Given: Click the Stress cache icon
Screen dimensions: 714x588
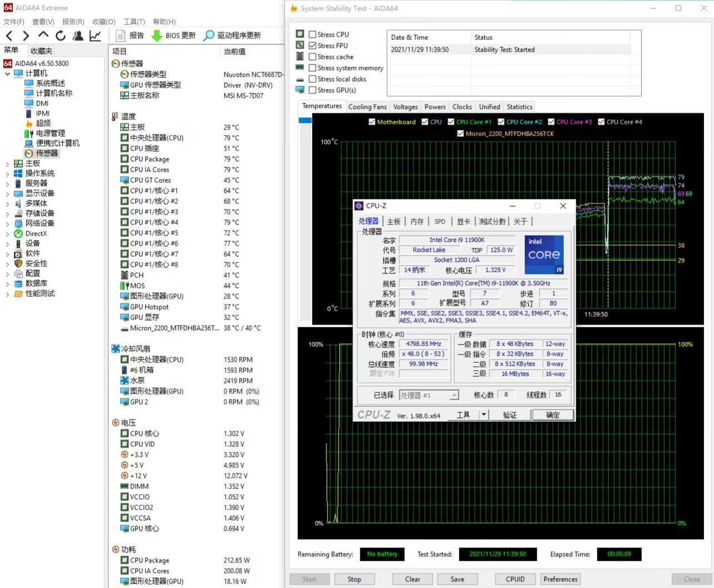Looking at the screenshot, I should point(300,56).
